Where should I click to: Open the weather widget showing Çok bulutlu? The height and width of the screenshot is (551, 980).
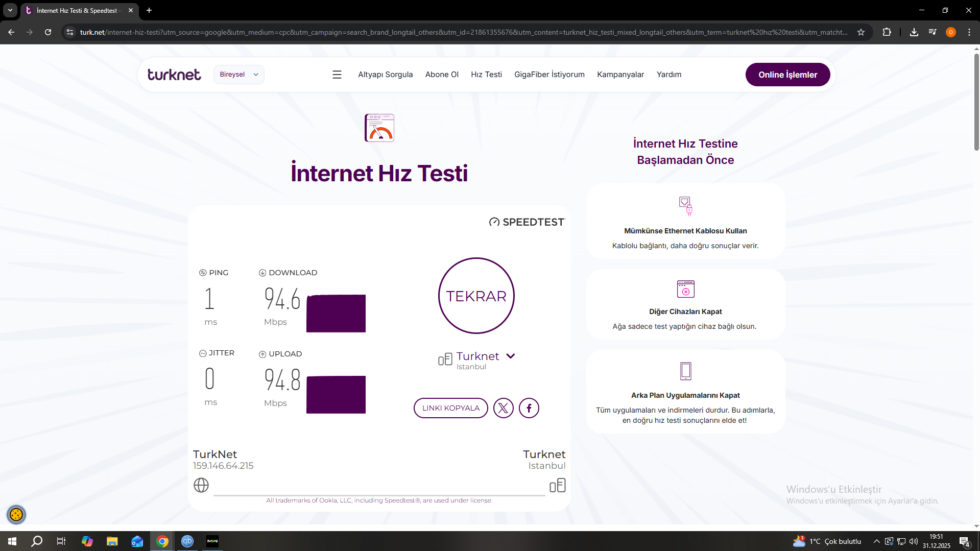(x=827, y=541)
